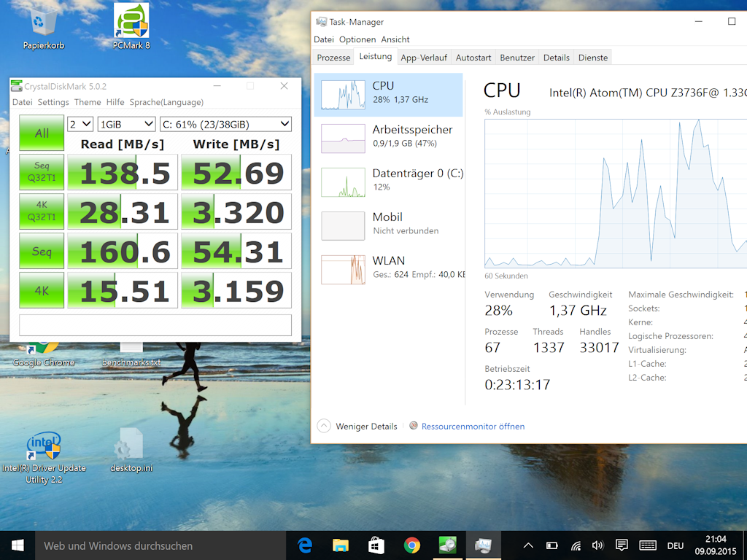Switch to the Details tab
This screenshot has width=747, height=560.
556,58
